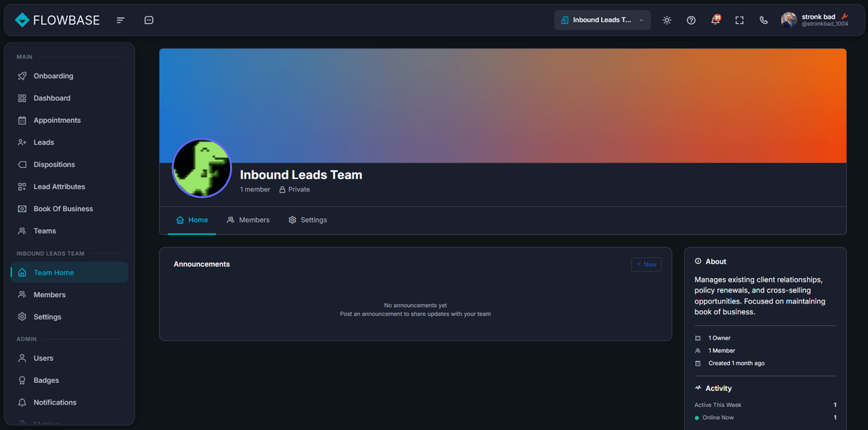The width and height of the screenshot is (868, 430).
Task: Click the phone call icon in the header
Action: tap(763, 20)
